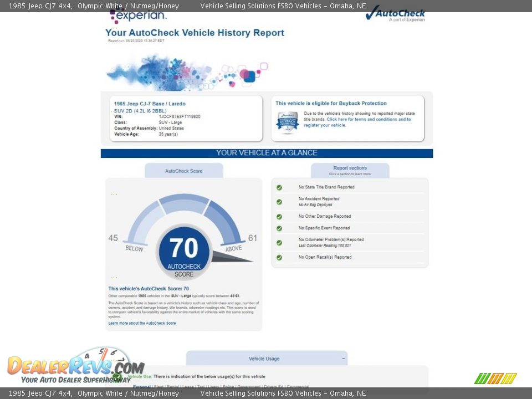The height and width of the screenshot is (399, 532).
Task: Click green check beside No Other Damage Reported
Action: click(279, 217)
